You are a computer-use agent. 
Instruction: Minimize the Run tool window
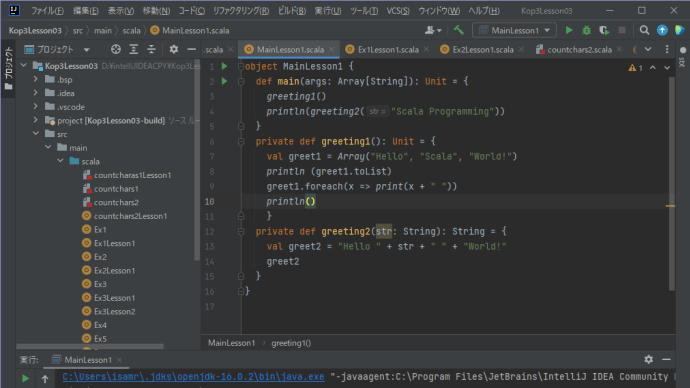coord(666,359)
